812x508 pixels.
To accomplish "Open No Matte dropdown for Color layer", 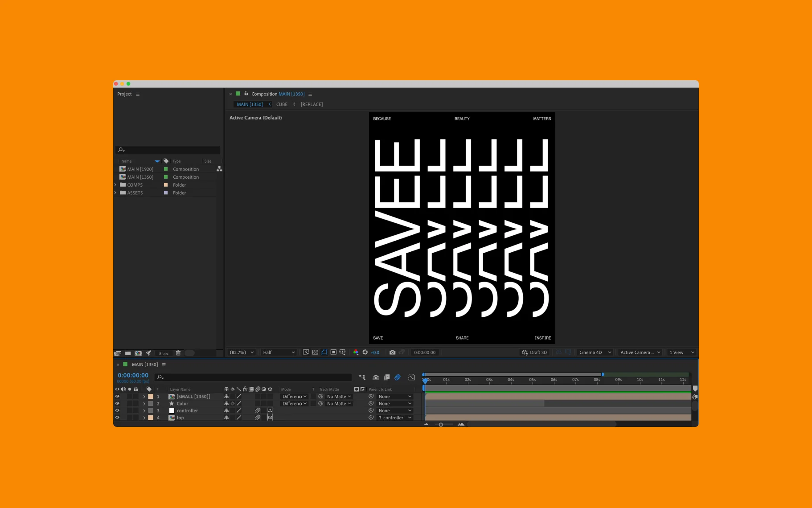I will coord(339,403).
